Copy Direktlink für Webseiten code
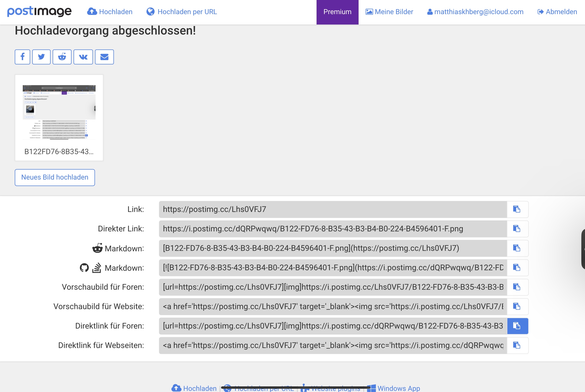Screen dimensions: 585x392 (x=517, y=345)
